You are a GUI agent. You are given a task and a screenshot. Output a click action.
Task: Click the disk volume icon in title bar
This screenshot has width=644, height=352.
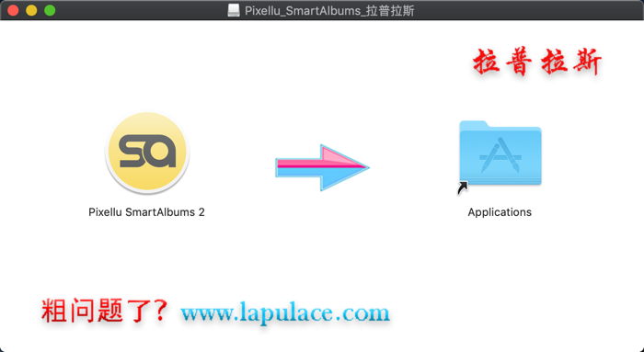click(234, 10)
